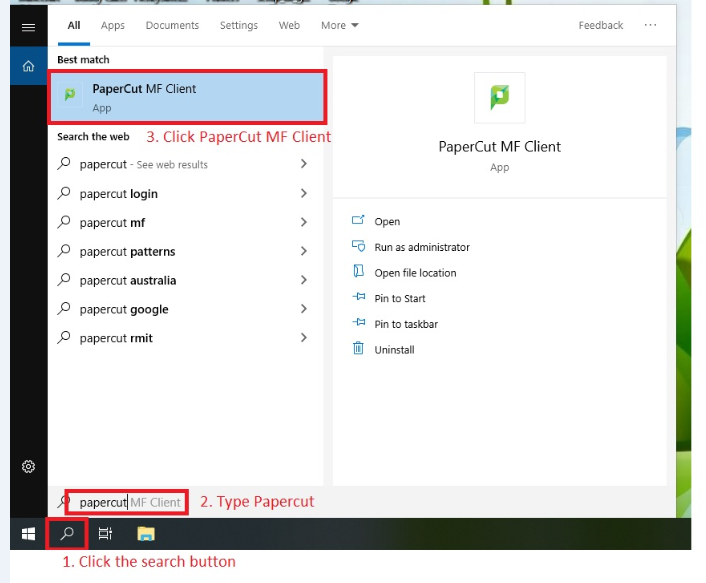Switch to the Settings tab
Image resolution: width=706 pixels, height=583 pixels.
point(239,26)
